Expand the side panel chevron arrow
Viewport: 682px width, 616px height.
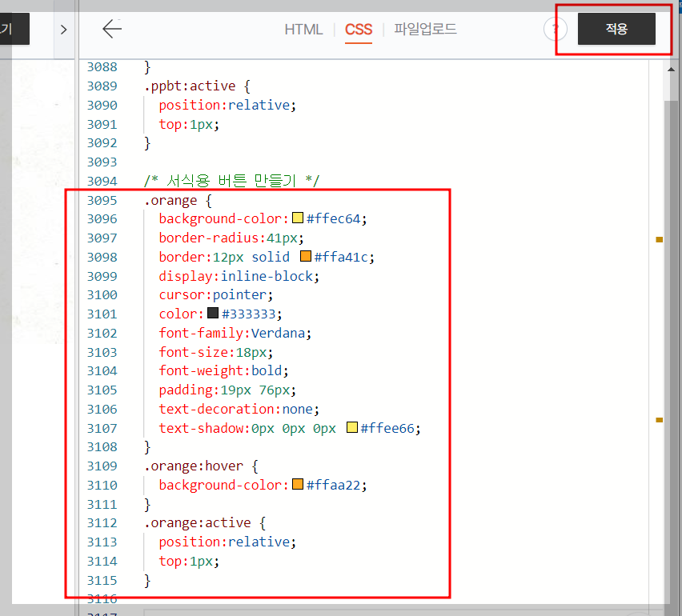point(63,30)
